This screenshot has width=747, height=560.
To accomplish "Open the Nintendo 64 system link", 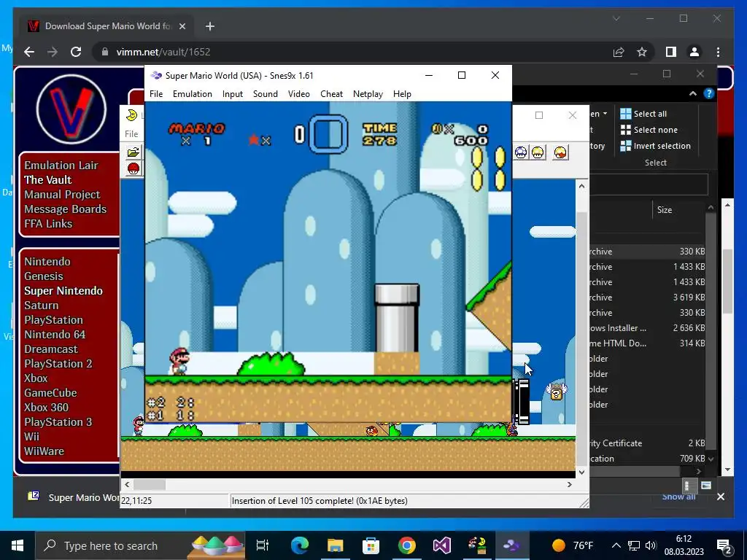I will [55, 334].
